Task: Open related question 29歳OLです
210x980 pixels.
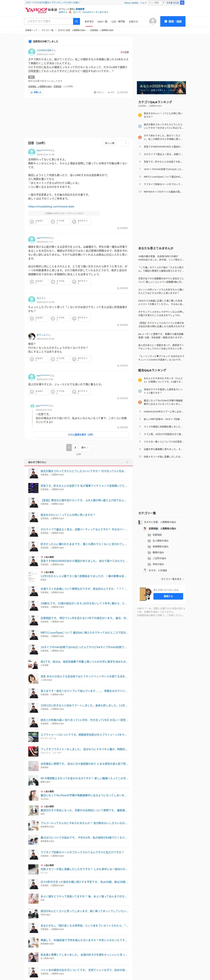Action: tap(83, 603)
